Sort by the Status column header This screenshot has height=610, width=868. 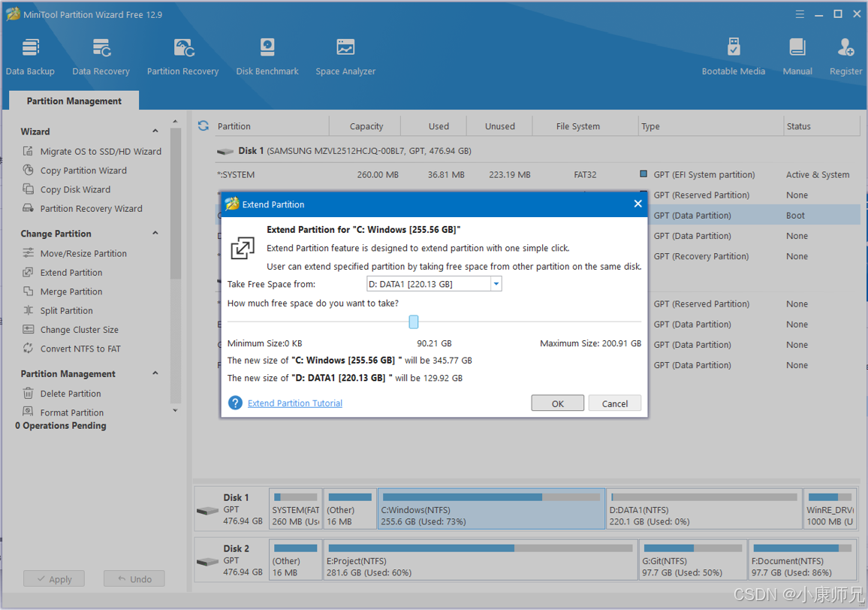coord(821,126)
